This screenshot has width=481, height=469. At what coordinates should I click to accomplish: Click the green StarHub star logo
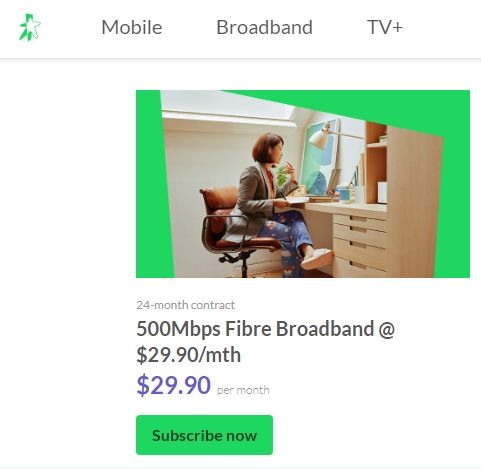pos(30,27)
